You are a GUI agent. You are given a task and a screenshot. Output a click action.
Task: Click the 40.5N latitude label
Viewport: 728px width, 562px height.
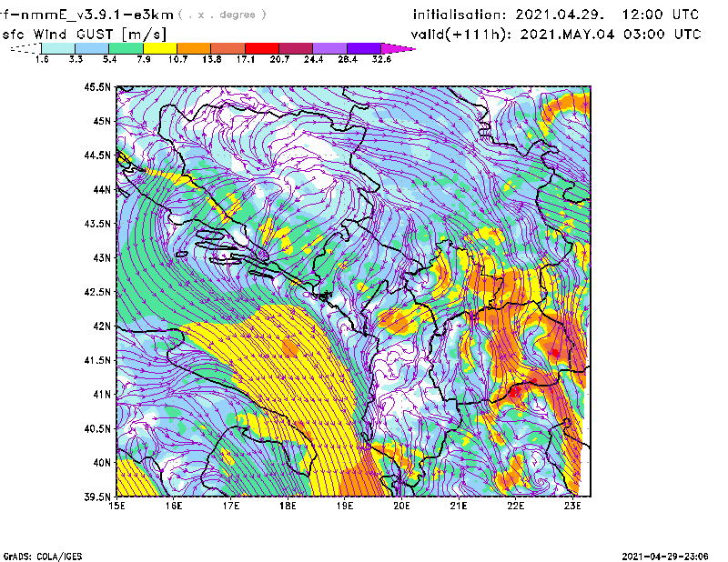point(97,428)
